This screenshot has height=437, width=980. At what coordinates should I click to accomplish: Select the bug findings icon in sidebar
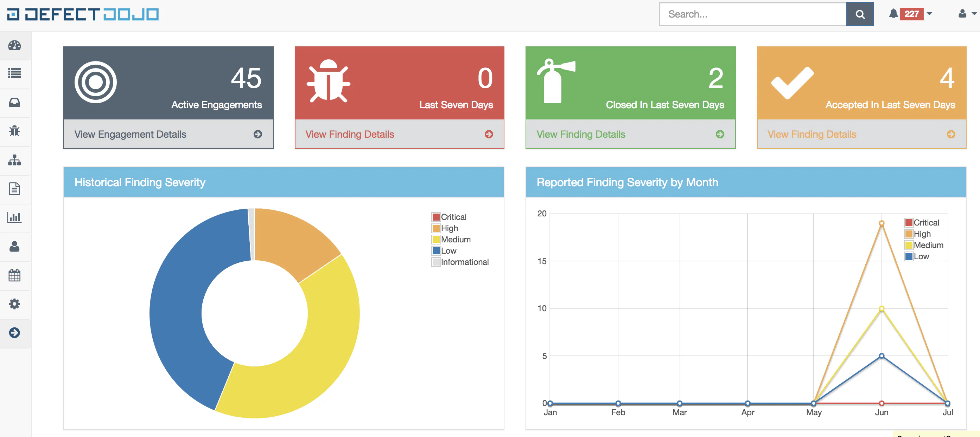tap(14, 131)
